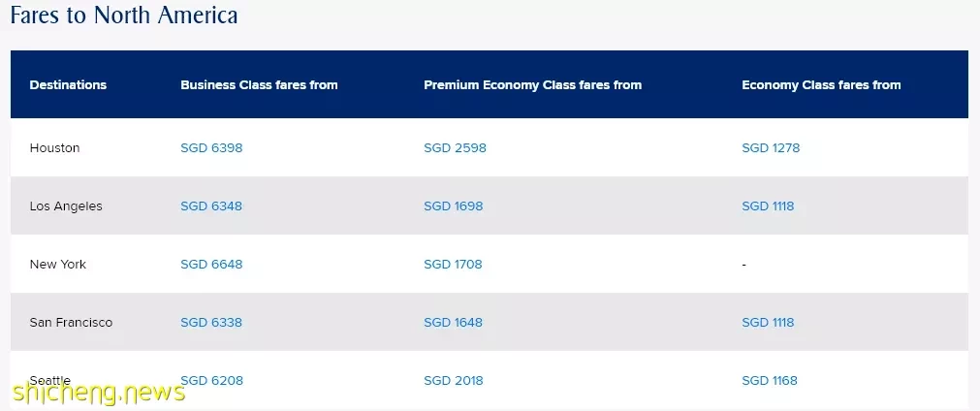This screenshot has height=411, width=980.
Task: Click the Destinations column header
Action: point(68,85)
